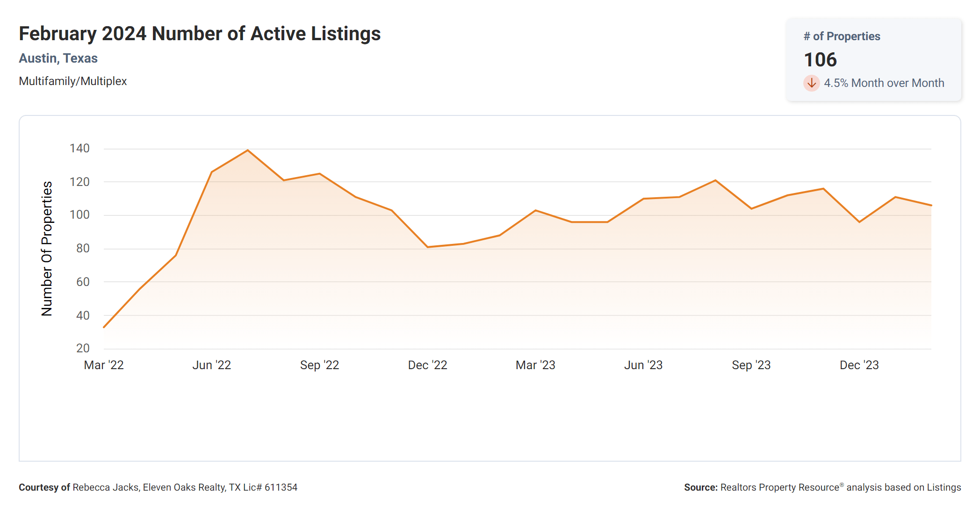Click the 106 properties count
This screenshot has width=980, height=514.
(820, 60)
